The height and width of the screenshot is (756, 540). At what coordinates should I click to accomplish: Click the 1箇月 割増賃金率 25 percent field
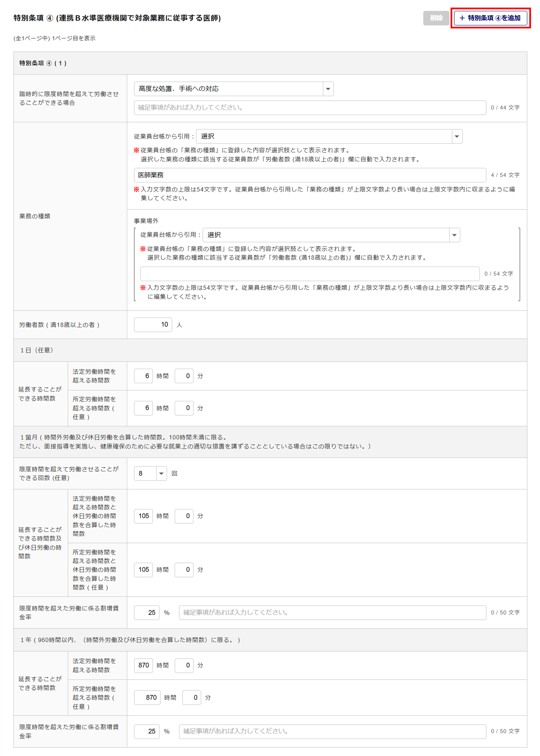(147, 612)
